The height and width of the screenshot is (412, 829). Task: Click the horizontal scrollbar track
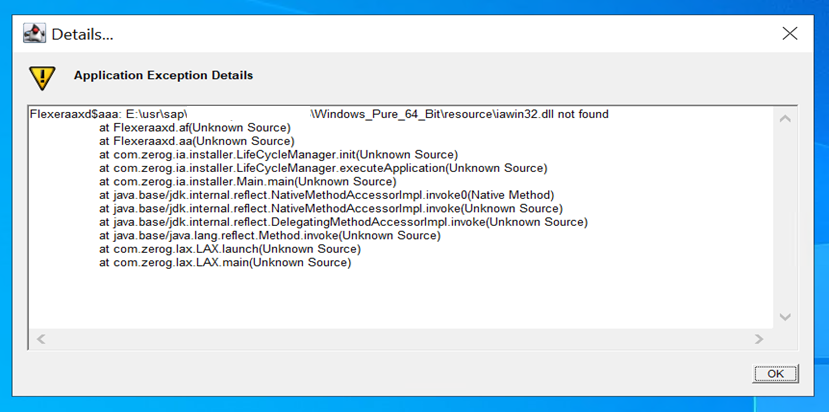point(400,339)
